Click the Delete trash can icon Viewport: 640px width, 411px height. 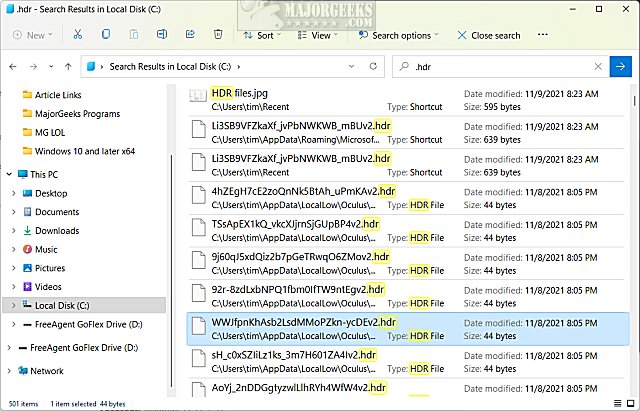[218, 35]
